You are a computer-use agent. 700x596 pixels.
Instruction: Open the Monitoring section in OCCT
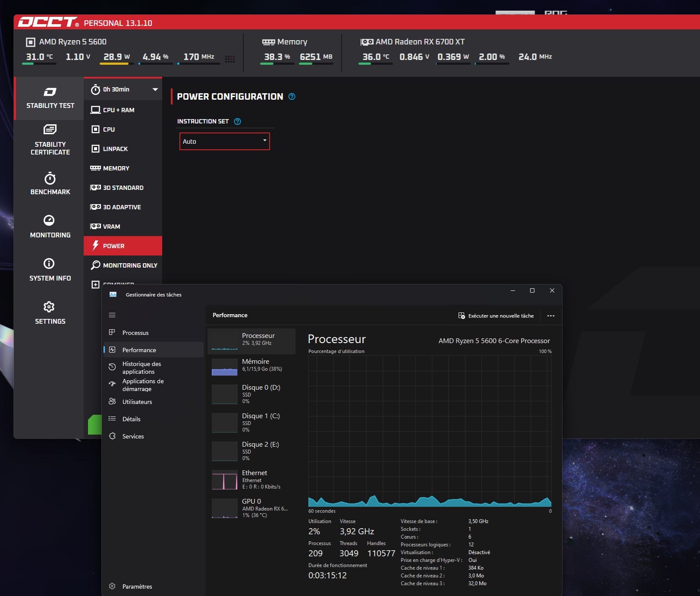point(50,227)
